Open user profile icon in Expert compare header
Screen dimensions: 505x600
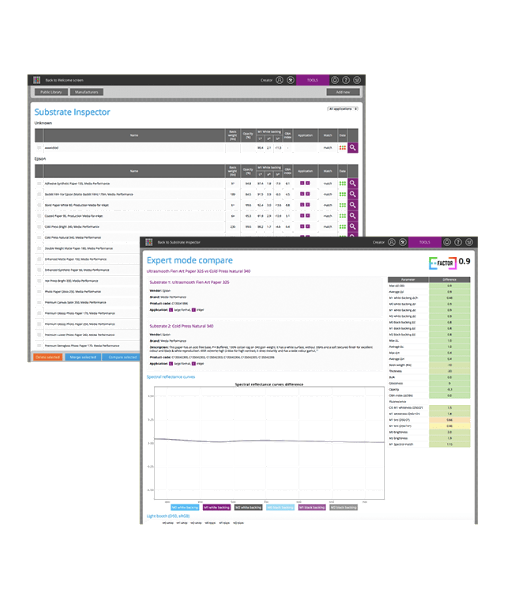coord(392,242)
